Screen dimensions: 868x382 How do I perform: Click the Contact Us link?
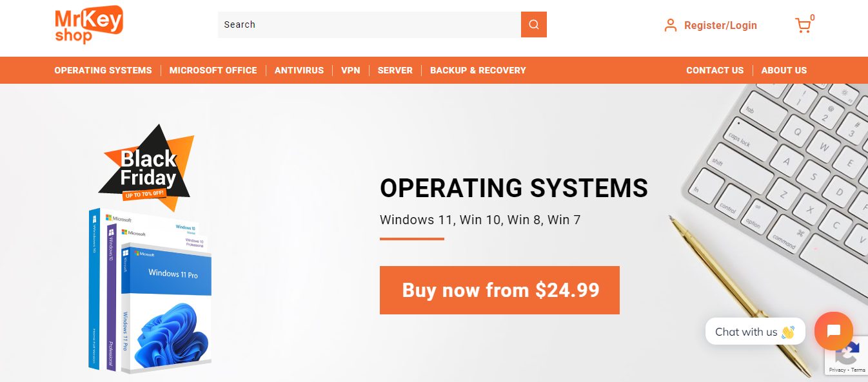[715, 70]
